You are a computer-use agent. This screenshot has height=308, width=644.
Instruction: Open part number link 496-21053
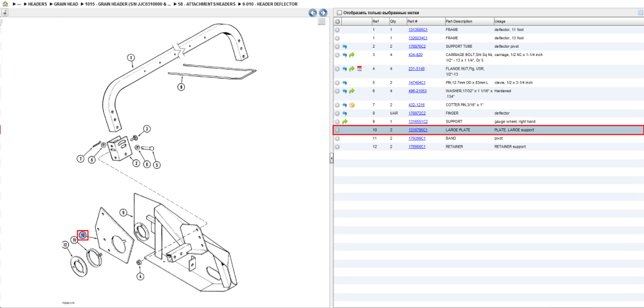[417, 91]
